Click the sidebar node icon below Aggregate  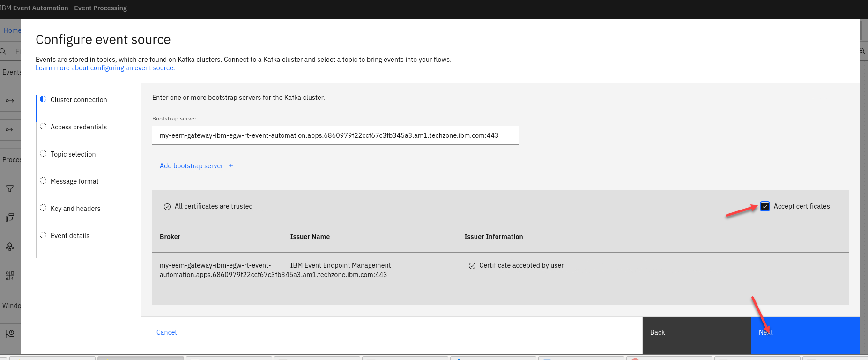pyautogui.click(x=10, y=276)
